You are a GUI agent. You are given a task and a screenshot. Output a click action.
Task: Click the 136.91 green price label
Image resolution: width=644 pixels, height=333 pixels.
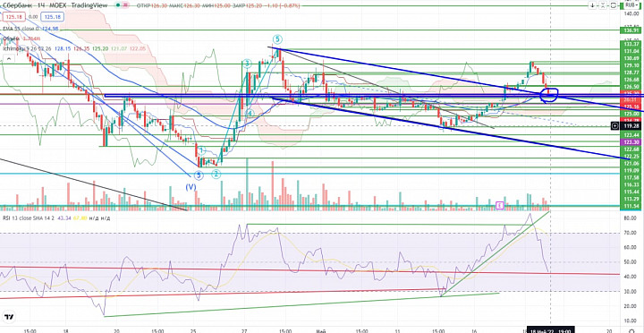(x=631, y=30)
